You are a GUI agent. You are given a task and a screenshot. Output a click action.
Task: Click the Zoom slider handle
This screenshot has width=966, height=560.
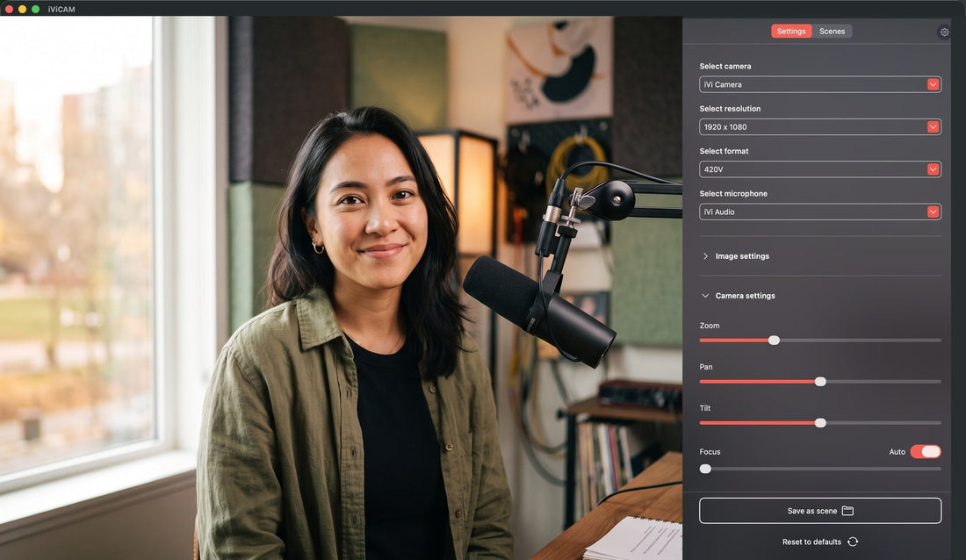[774, 340]
